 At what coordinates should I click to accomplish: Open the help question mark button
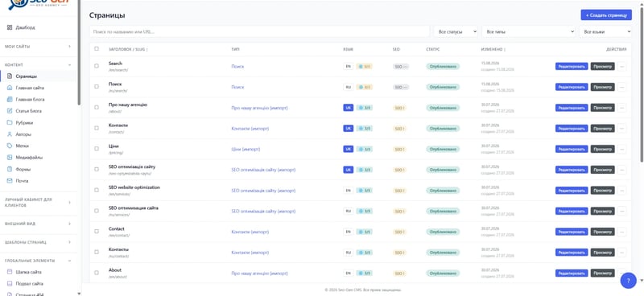tap(628, 281)
